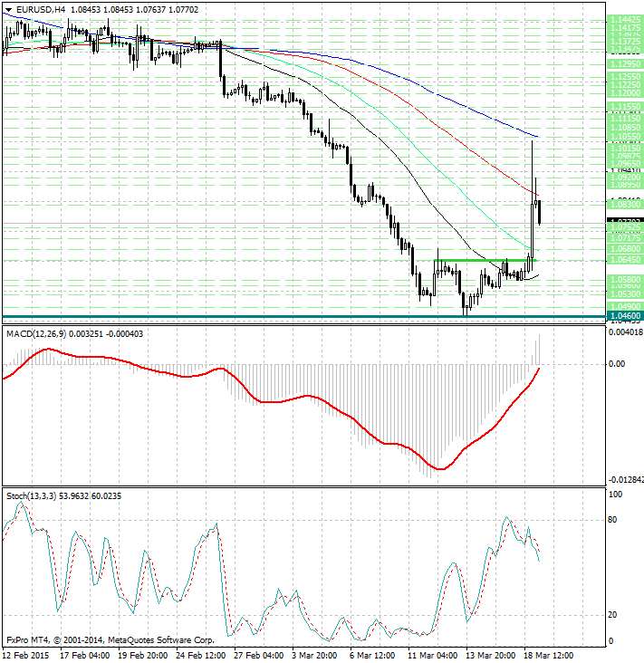Click the -0.012842 MACD scale value
The width and height of the screenshot is (644, 663).
pyautogui.click(x=626, y=479)
